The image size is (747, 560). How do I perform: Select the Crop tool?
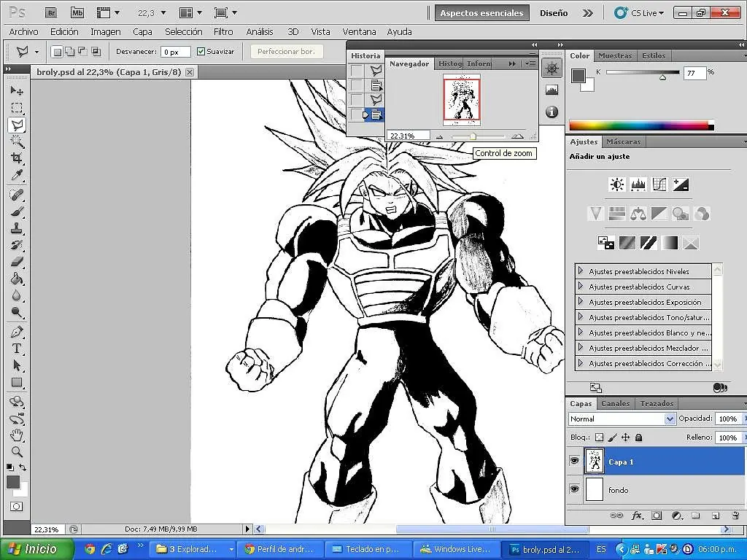click(17, 158)
